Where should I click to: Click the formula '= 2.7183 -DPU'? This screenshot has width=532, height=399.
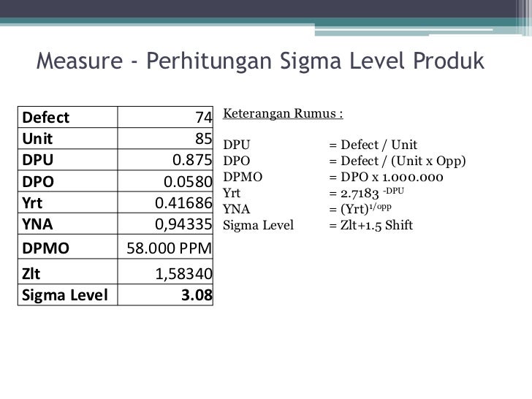click(x=366, y=193)
